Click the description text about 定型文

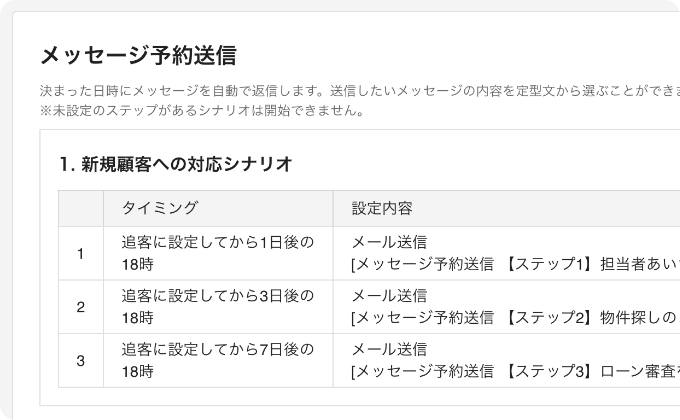(x=360, y=91)
